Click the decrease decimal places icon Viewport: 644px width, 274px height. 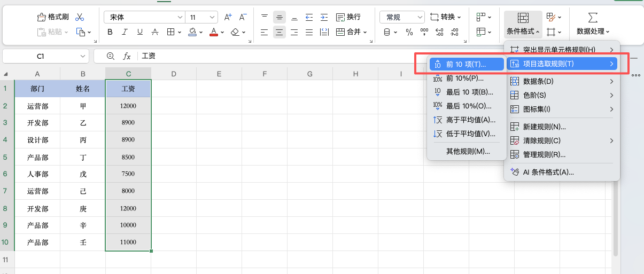[455, 32]
